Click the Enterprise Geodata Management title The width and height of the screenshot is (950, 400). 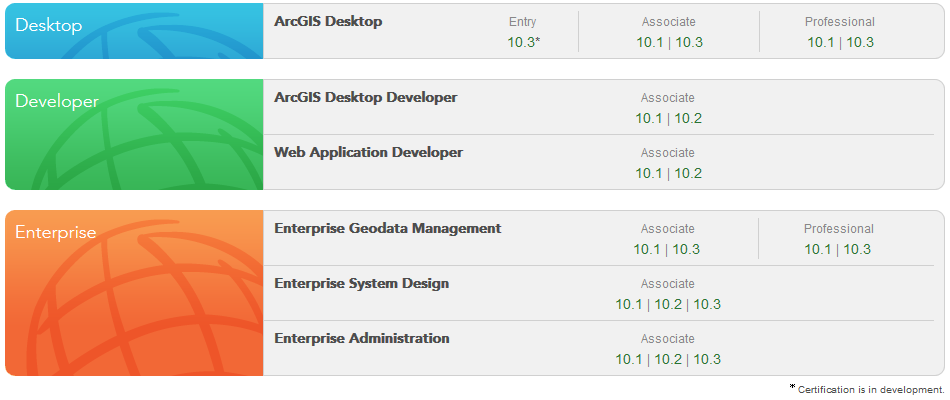tap(388, 228)
